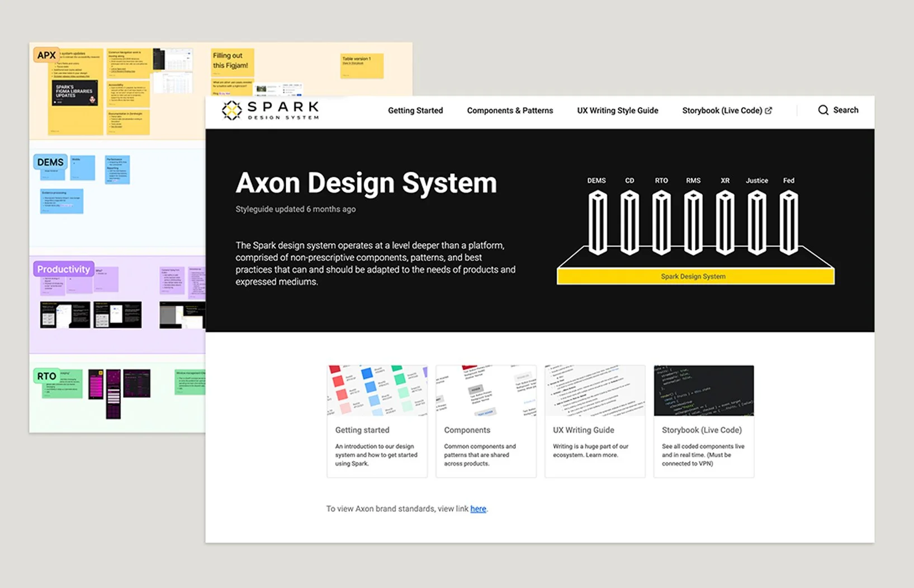Select the APX label in the FigJam board
The width and height of the screenshot is (914, 588).
[46, 55]
